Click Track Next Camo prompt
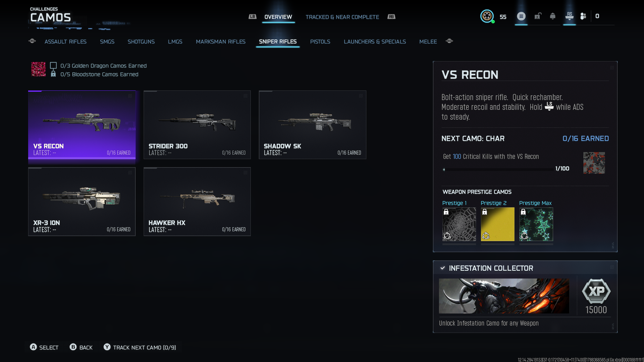Screen dimensions: 644x362 click(x=140, y=347)
